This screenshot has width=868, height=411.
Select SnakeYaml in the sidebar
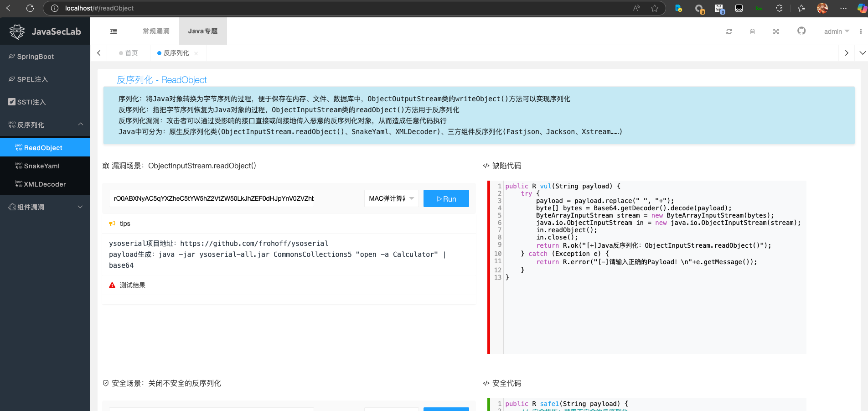click(45, 166)
